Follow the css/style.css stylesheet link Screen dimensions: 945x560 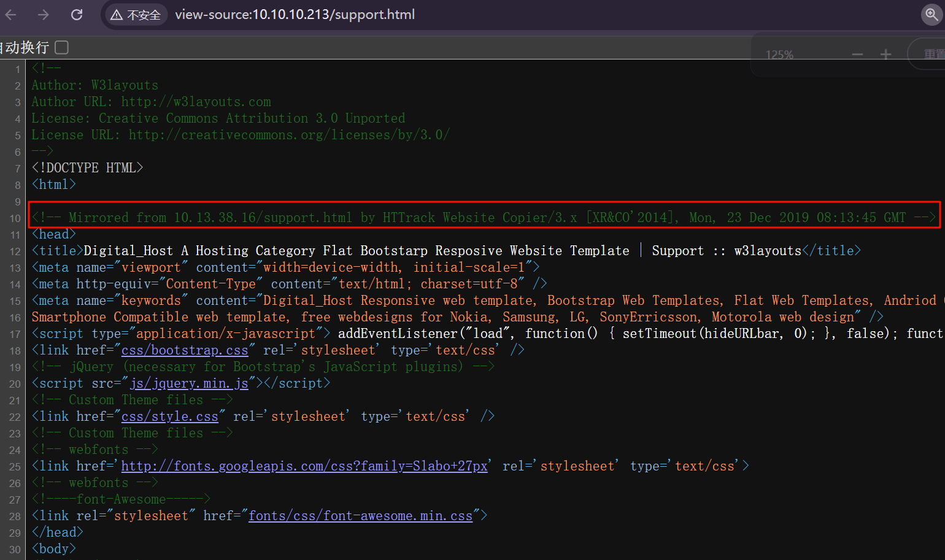coord(170,416)
